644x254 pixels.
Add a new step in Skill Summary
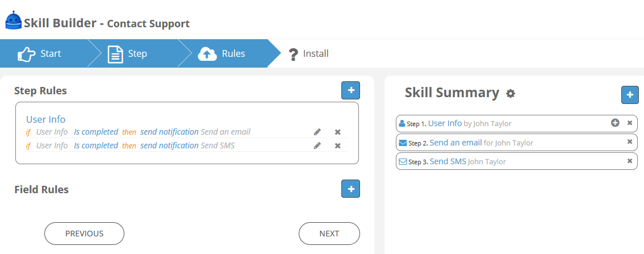630,95
